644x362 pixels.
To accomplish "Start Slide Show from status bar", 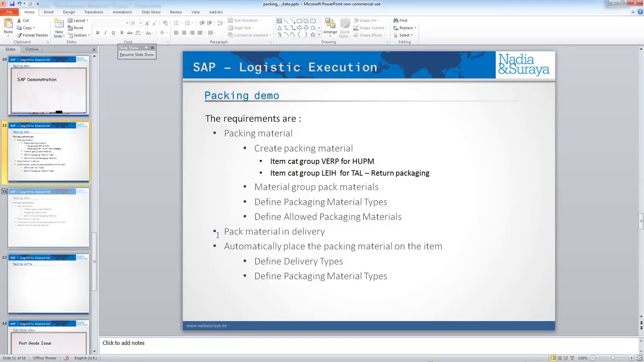I will 573,358.
